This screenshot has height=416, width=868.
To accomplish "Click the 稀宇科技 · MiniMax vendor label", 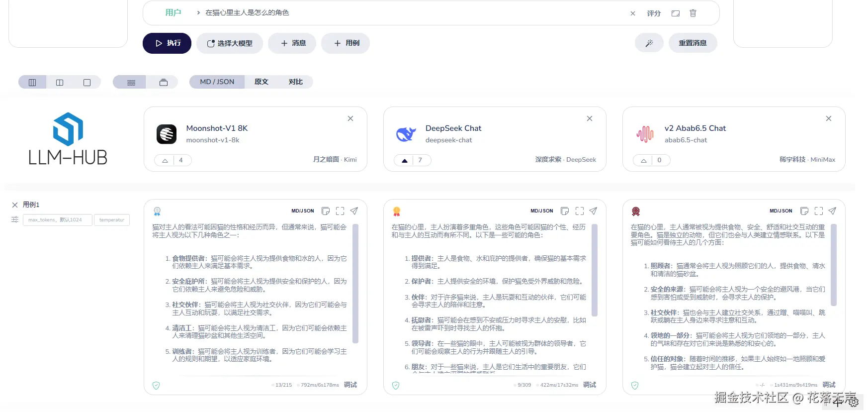I will click(807, 160).
